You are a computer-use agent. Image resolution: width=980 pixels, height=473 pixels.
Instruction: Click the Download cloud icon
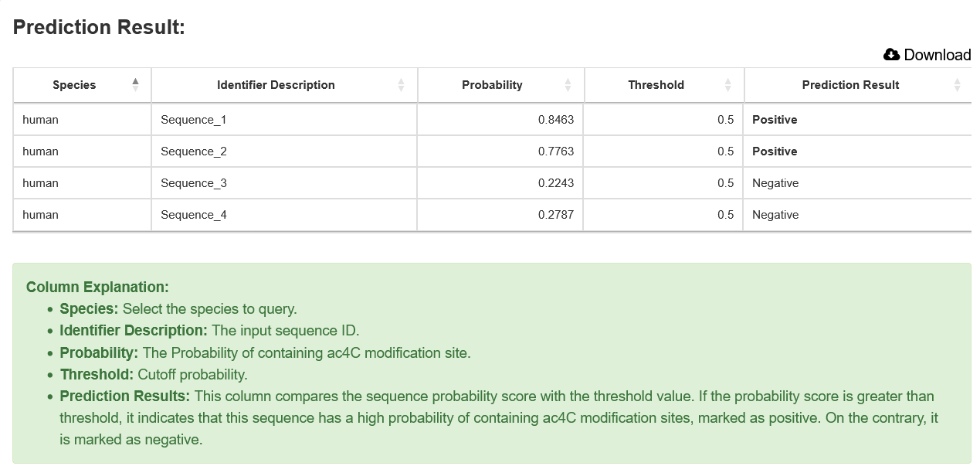891,54
